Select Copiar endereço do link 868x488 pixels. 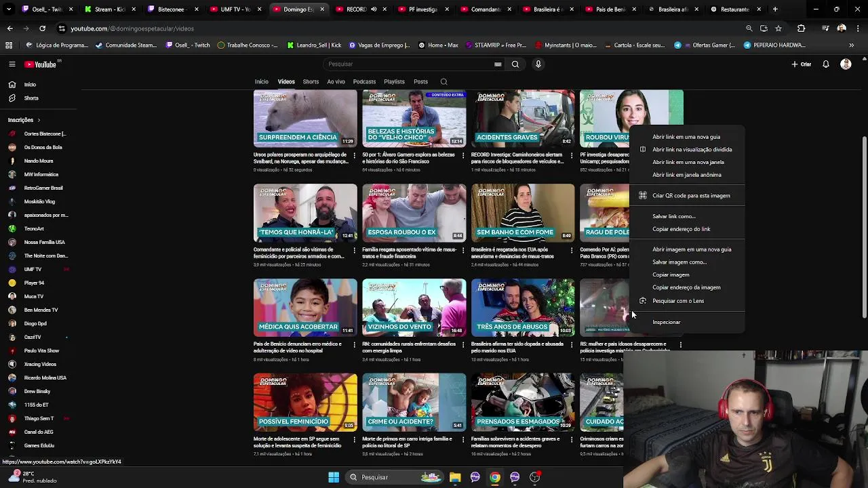(x=687, y=229)
